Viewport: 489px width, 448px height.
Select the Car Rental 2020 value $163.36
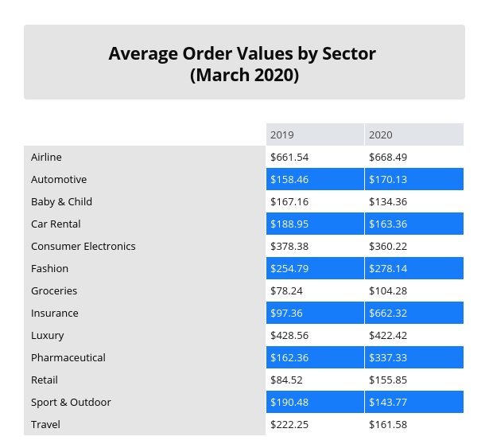coord(388,224)
